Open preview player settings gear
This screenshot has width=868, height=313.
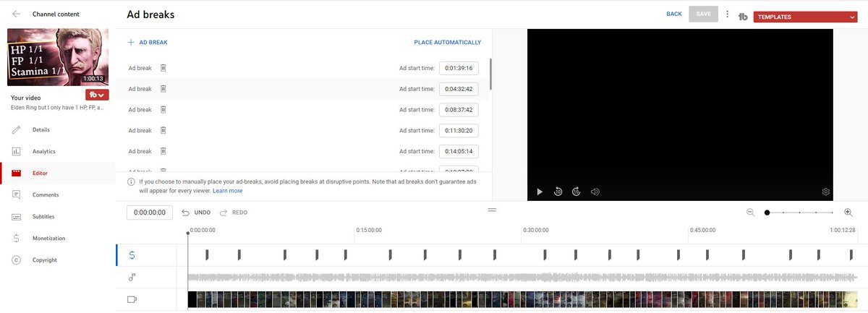point(825,192)
